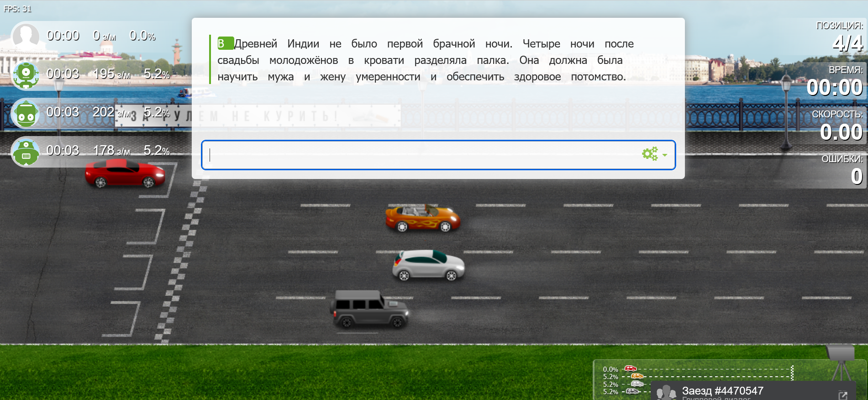The height and width of the screenshot is (400, 868).
Task: Click the '0.0%' progress in player list
Action: pos(142,36)
